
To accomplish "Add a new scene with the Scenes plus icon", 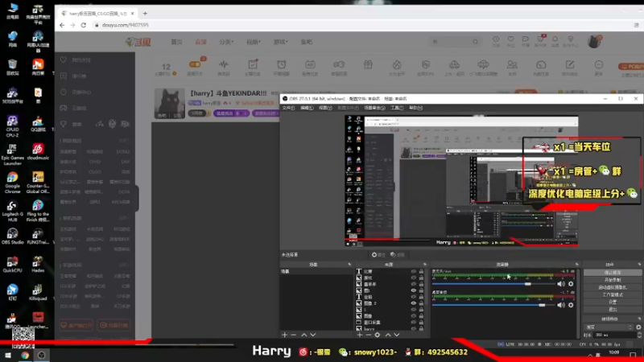I will pos(285,335).
